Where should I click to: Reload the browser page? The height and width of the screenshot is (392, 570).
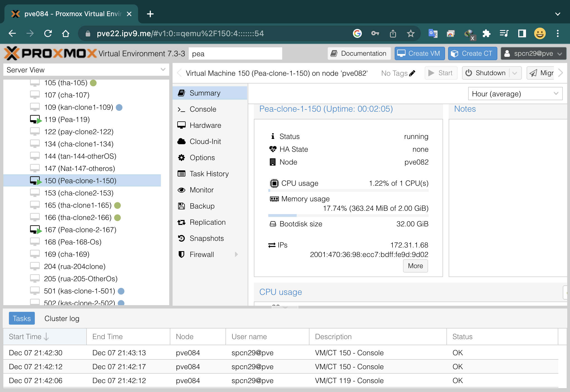(48, 34)
